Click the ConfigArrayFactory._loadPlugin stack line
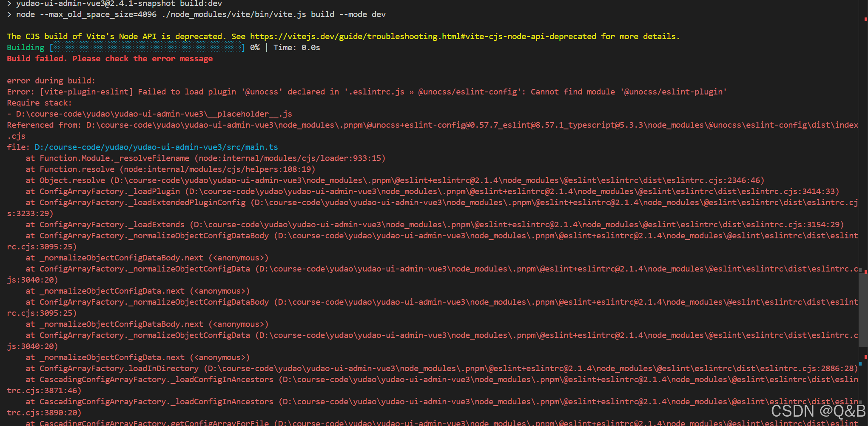868x426 pixels. tap(433, 192)
